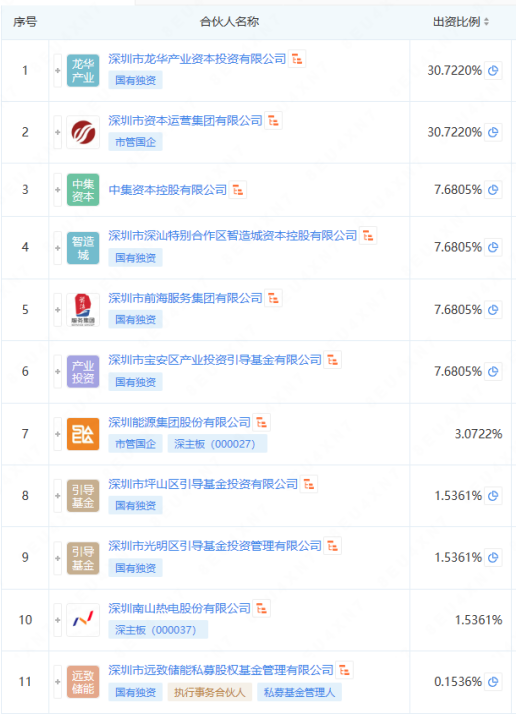Image resolution: width=518 pixels, height=718 pixels.
Task: Click pie chart icon in row 8 ratio
Action: [493, 496]
